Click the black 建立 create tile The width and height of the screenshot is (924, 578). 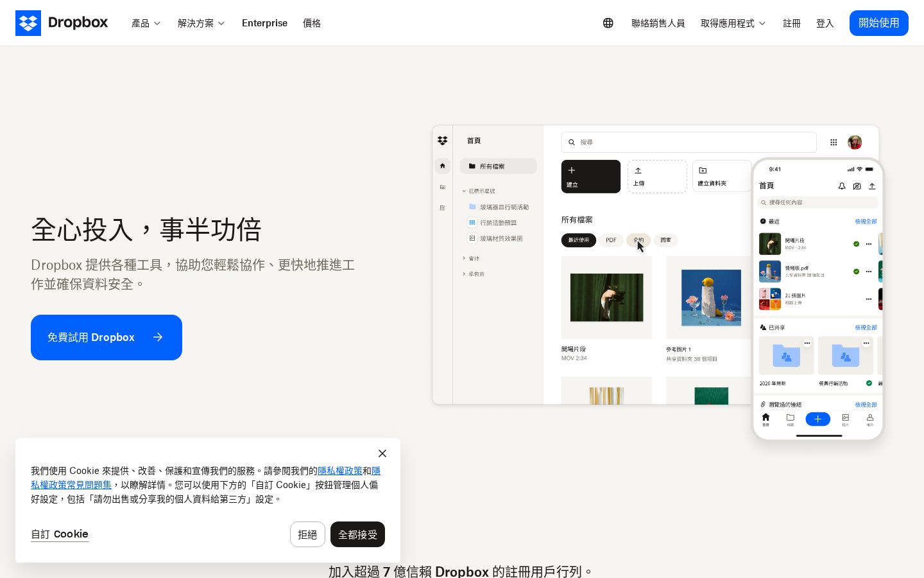[591, 176]
